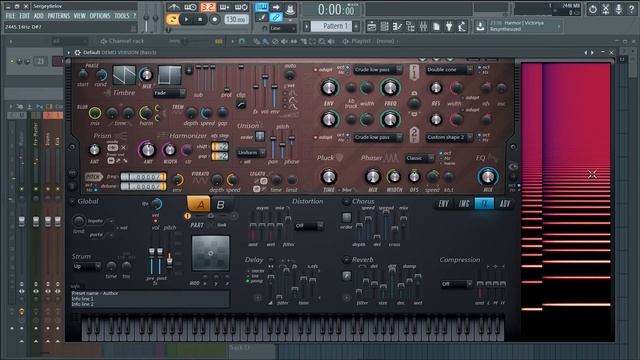Image resolution: width=640 pixels, height=360 pixels.
Task: Toggle the Global section enable button
Action: [x=72, y=201]
